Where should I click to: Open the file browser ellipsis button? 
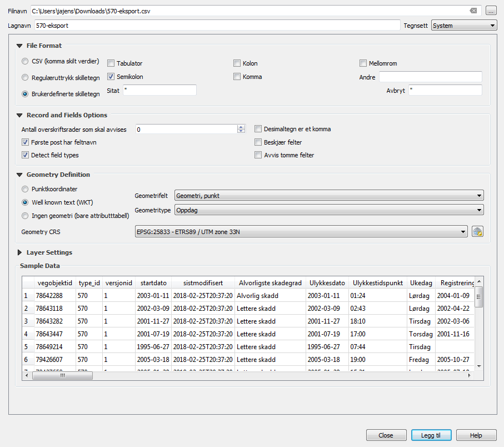pyautogui.click(x=491, y=11)
